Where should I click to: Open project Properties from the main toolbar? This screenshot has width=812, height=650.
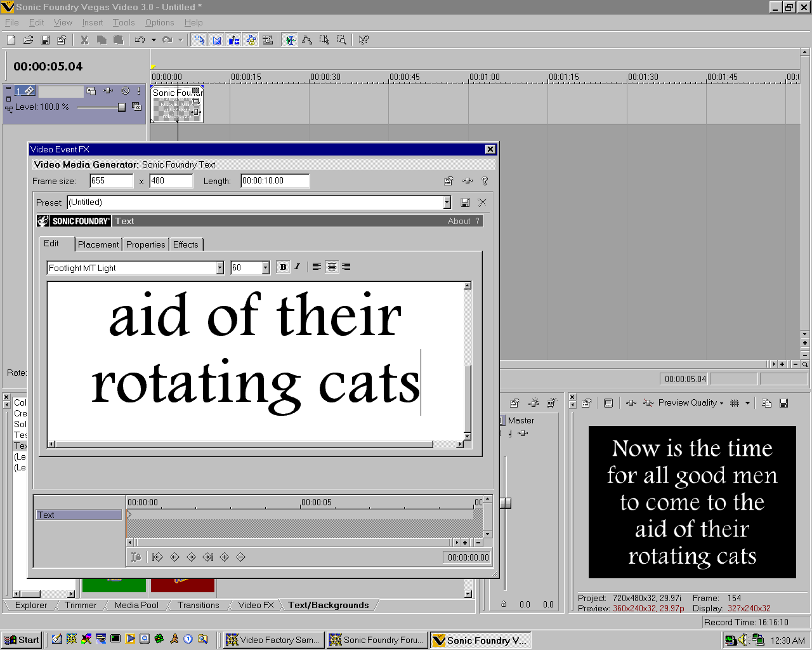pyautogui.click(x=62, y=40)
